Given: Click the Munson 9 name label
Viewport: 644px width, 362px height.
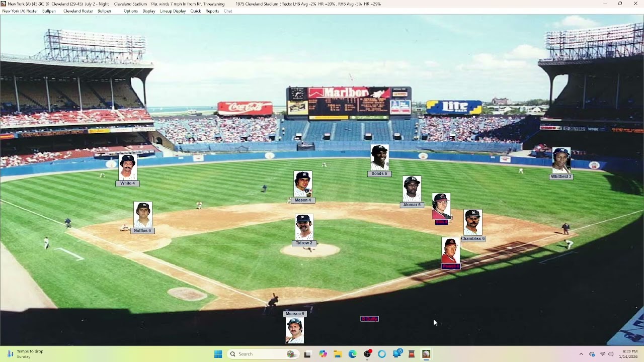Looking at the screenshot, I should click(x=295, y=314).
